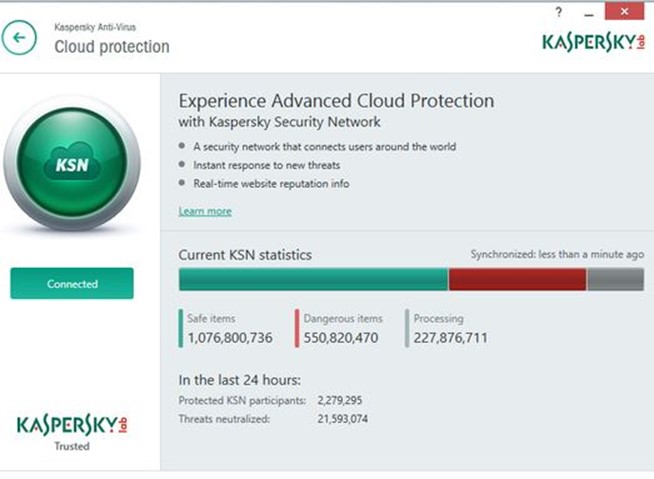Open help via the question mark icon
This screenshot has width=654, height=479.
pos(558,13)
